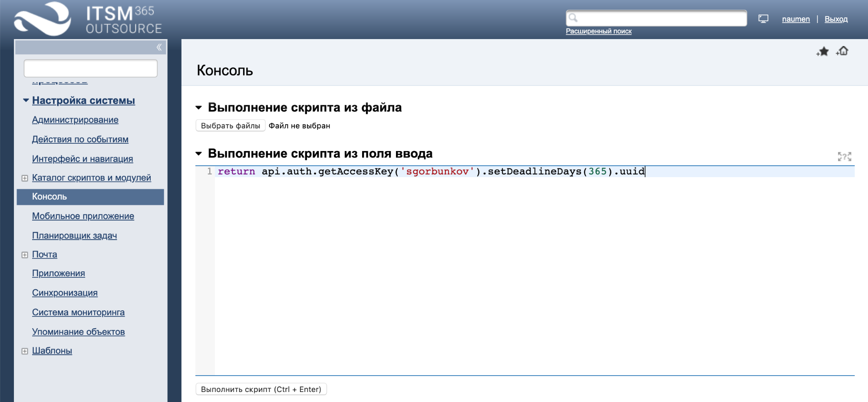This screenshot has height=402, width=868.
Task: Open Мобильное приложение settings
Action: point(83,216)
